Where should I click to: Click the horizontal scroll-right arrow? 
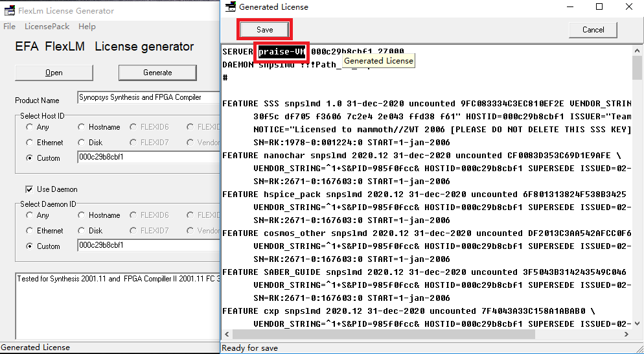click(627, 334)
